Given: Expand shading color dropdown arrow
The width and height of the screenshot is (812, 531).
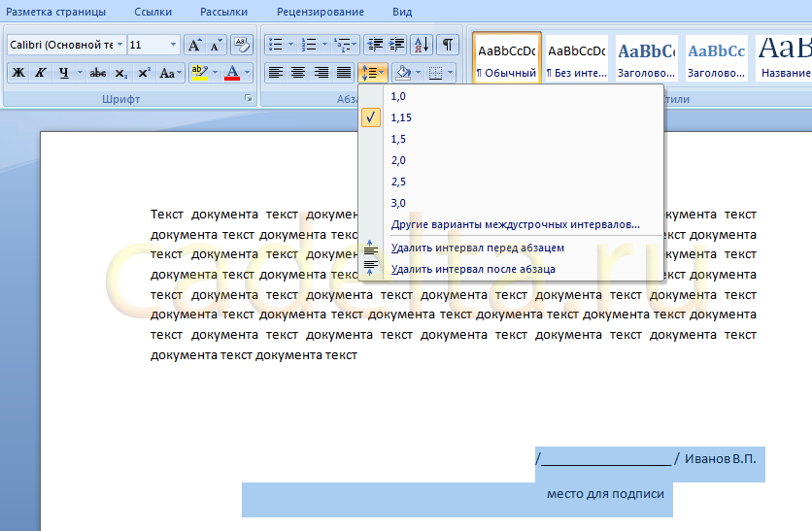Looking at the screenshot, I should pyautogui.click(x=419, y=73).
